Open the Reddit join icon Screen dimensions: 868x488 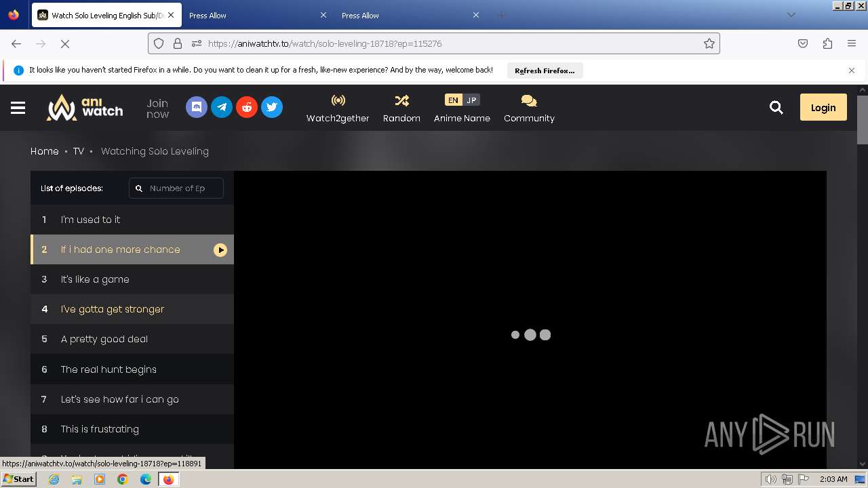coord(247,107)
